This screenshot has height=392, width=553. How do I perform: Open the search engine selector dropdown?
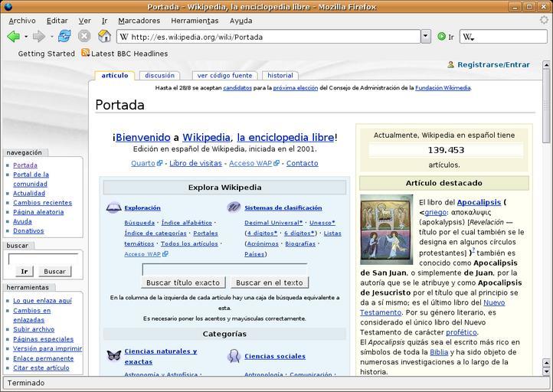(469, 37)
